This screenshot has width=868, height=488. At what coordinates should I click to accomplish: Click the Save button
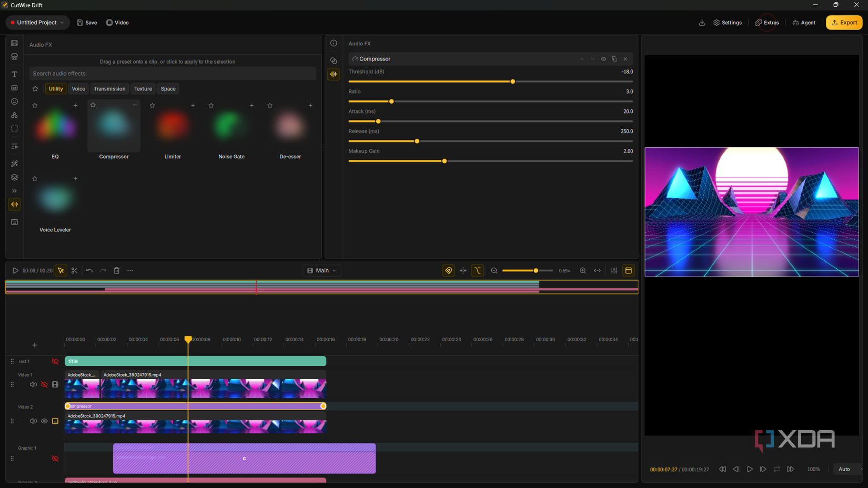coord(87,23)
